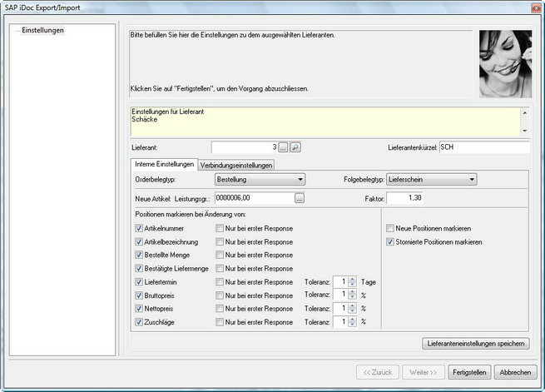The height and width of the screenshot is (392, 545).
Task: Check Nur bei erster Response for Liefertermin
Action: [220, 282]
